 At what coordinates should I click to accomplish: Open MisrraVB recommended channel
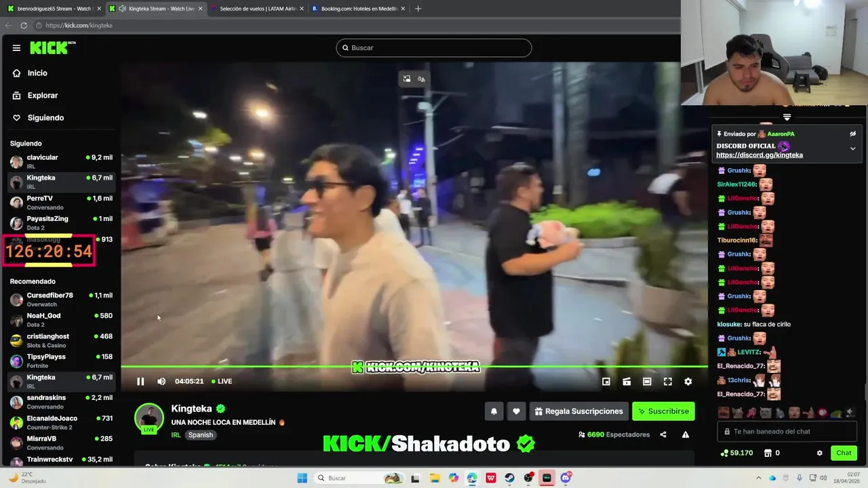[61, 443]
